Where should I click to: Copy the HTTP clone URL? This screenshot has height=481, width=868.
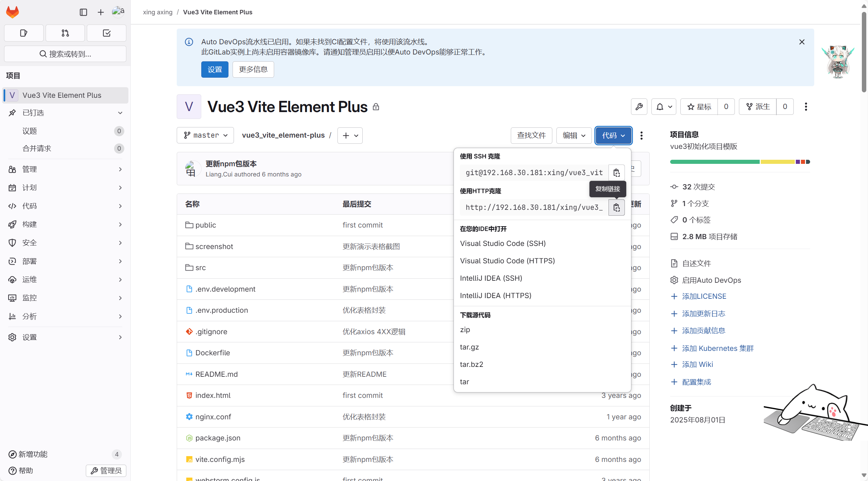pyautogui.click(x=617, y=207)
